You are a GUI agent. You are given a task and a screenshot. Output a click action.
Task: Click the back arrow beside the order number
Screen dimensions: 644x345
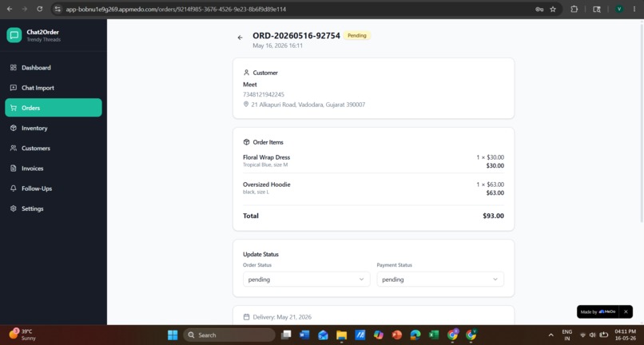[241, 38]
